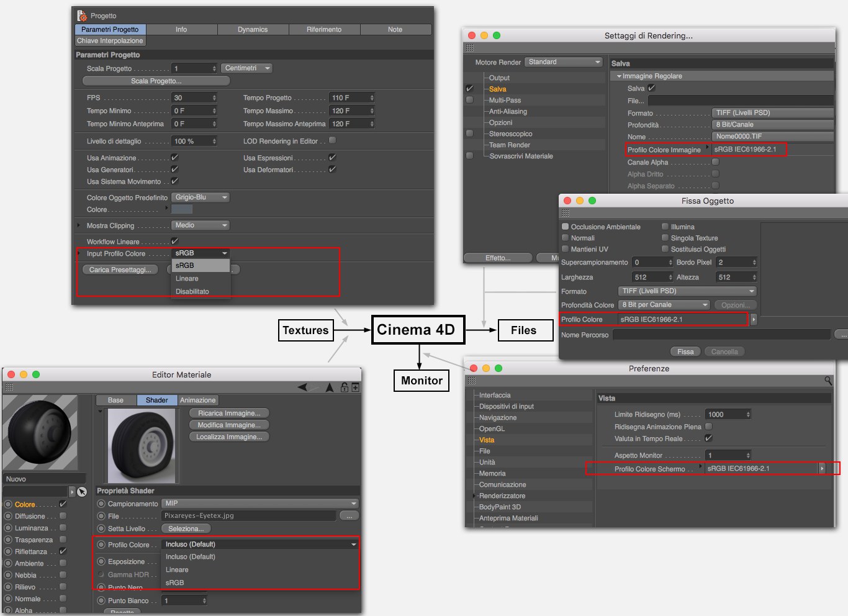848x616 pixels.
Task: Click the circle marker beside Colore channel
Action: pyautogui.click(x=8, y=504)
